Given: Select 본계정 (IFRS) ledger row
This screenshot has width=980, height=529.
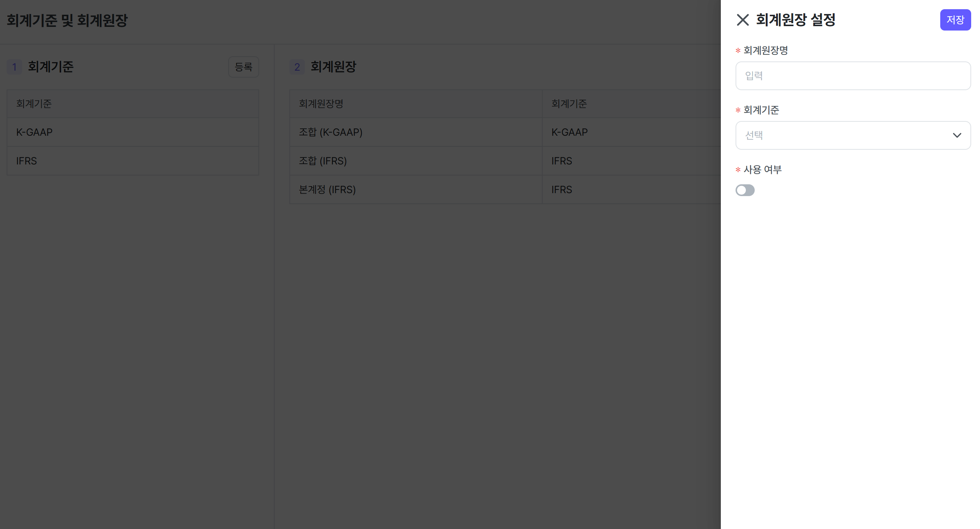Looking at the screenshot, I should click(505, 189).
